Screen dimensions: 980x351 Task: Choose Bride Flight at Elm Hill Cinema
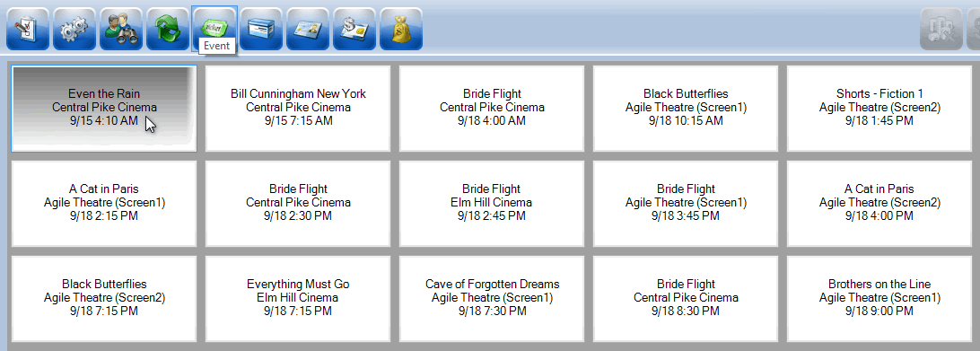[x=492, y=204]
